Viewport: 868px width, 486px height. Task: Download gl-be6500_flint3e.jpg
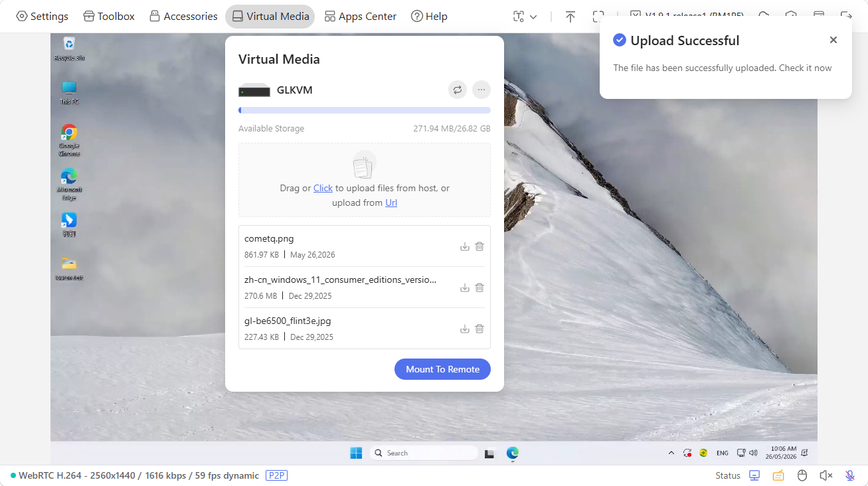click(x=465, y=329)
